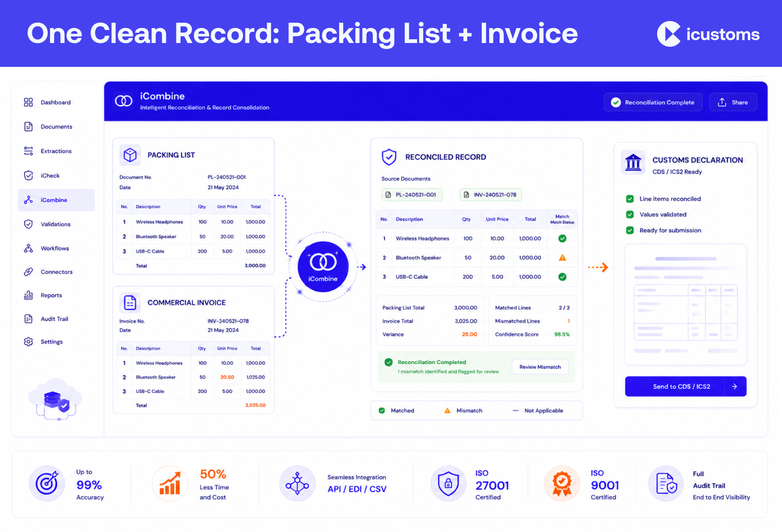The height and width of the screenshot is (532, 782).
Task: Click the sidebar cloud storage illustration
Action: point(56,399)
